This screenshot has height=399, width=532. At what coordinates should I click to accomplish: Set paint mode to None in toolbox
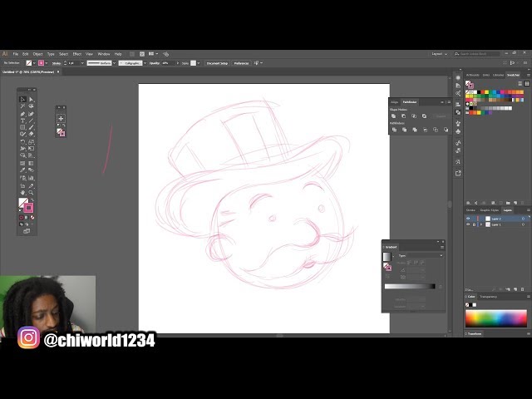coord(32,218)
